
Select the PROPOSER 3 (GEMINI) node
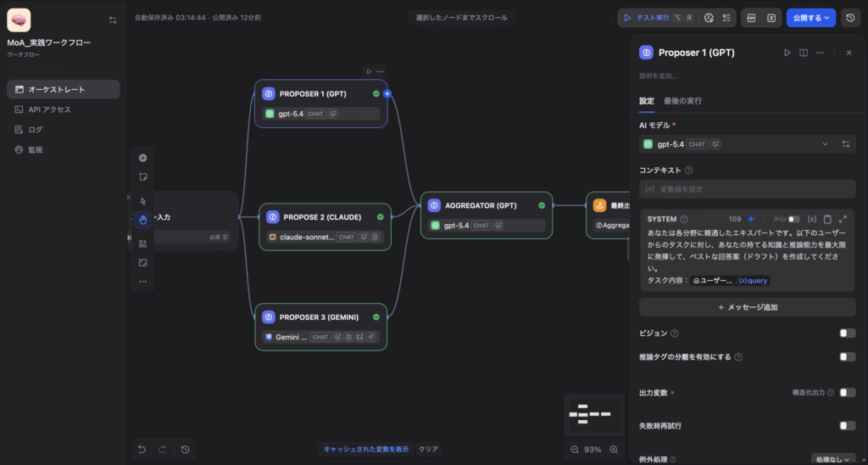tap(321, 327)
